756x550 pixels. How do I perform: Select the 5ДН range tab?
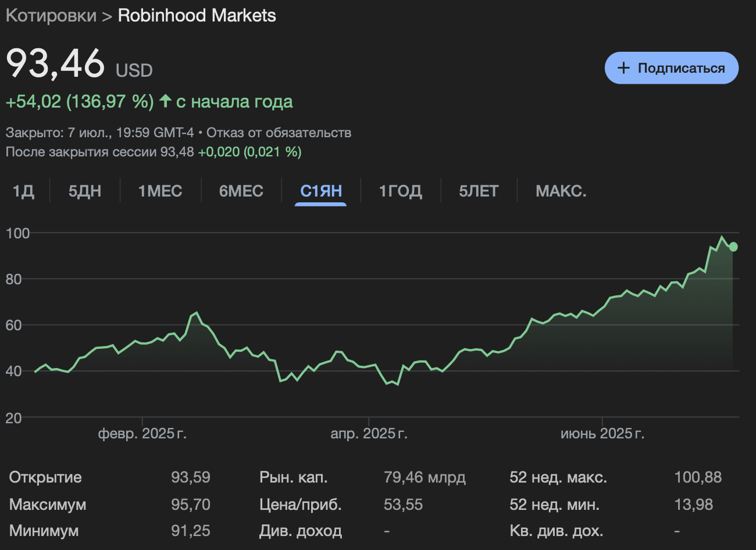85,191
